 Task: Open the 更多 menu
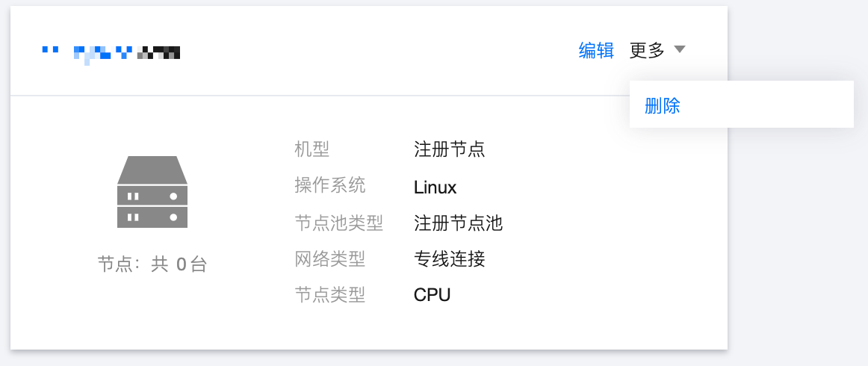657,50
